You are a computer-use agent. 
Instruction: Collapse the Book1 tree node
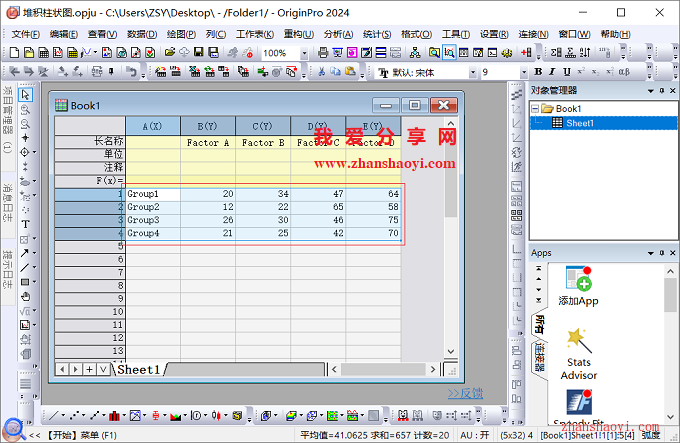535,108
